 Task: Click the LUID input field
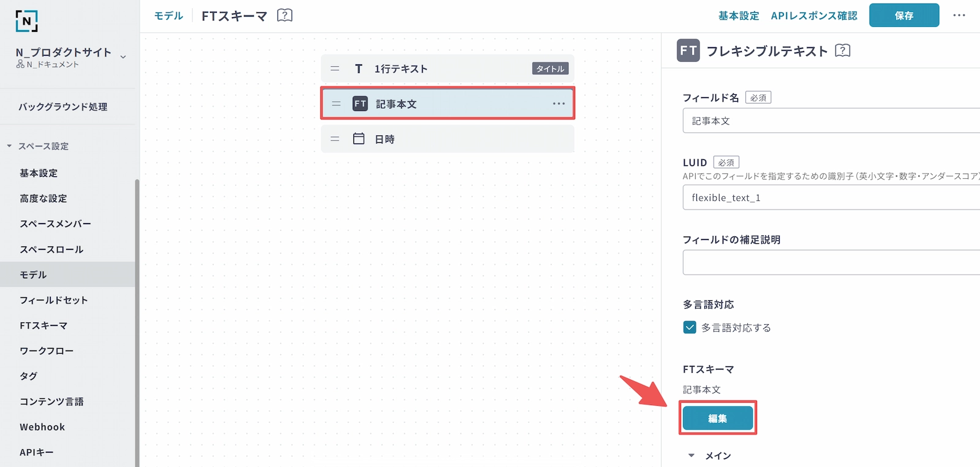pyautogui.click(x=831, y=198)
